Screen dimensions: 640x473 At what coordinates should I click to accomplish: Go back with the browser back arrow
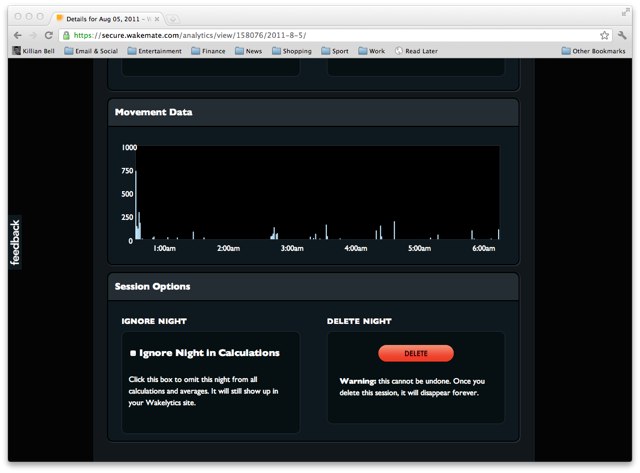pos(18,36)
